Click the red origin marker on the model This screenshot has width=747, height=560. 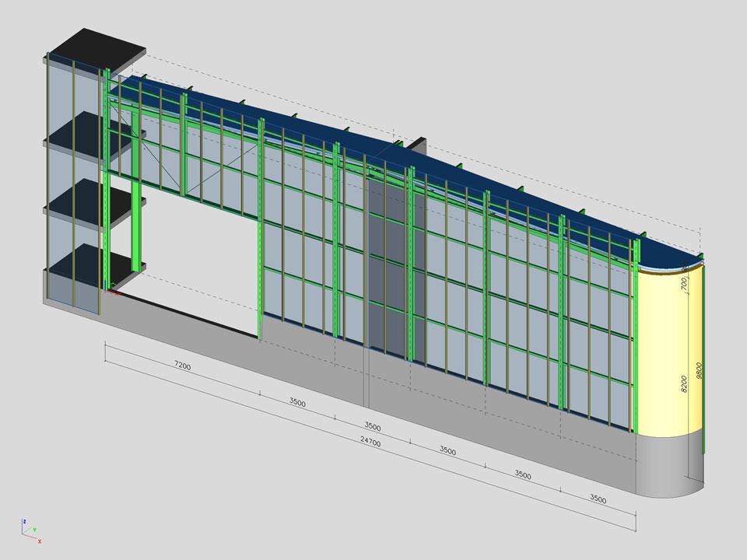[116, 292]
